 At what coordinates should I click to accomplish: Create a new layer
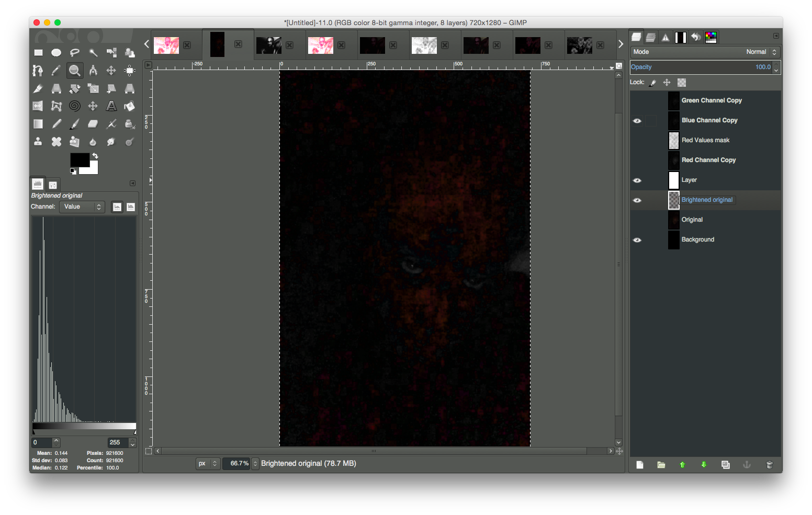(640, 465)
